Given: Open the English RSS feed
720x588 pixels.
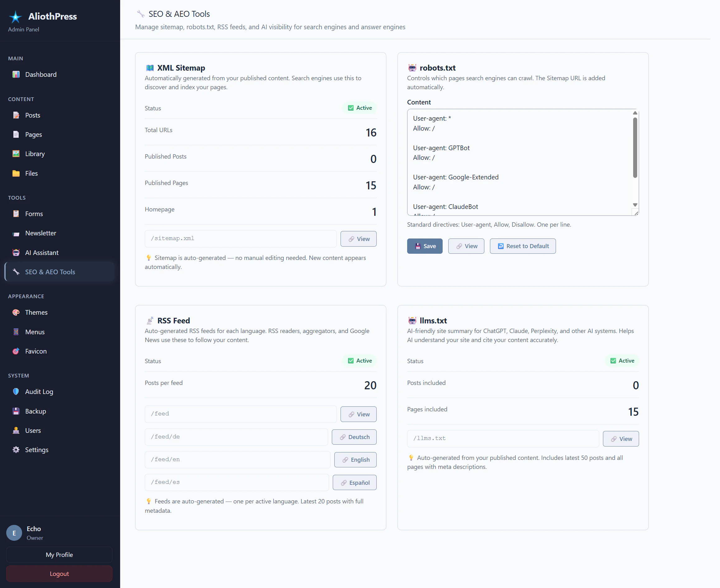Looking at the screenshot, I should (355, 460).
